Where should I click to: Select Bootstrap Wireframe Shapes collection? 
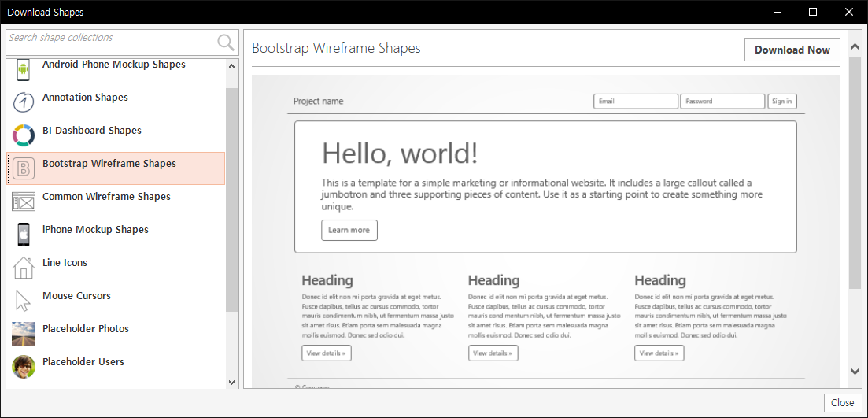coord(116,168)
